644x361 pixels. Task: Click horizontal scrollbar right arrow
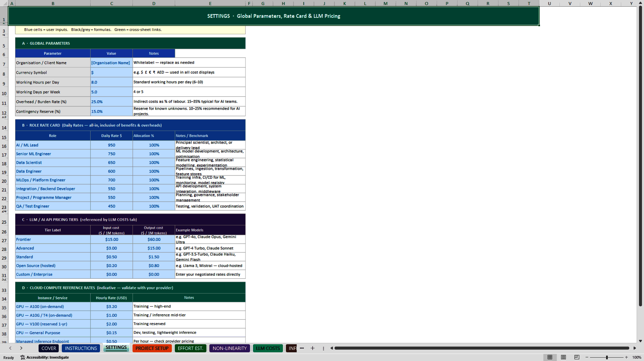635,348
